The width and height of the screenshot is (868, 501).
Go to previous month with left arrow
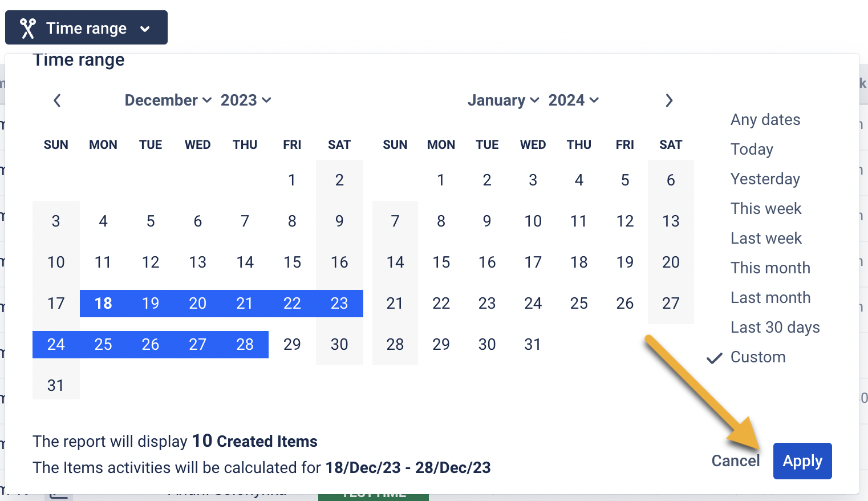pos(57,101)
